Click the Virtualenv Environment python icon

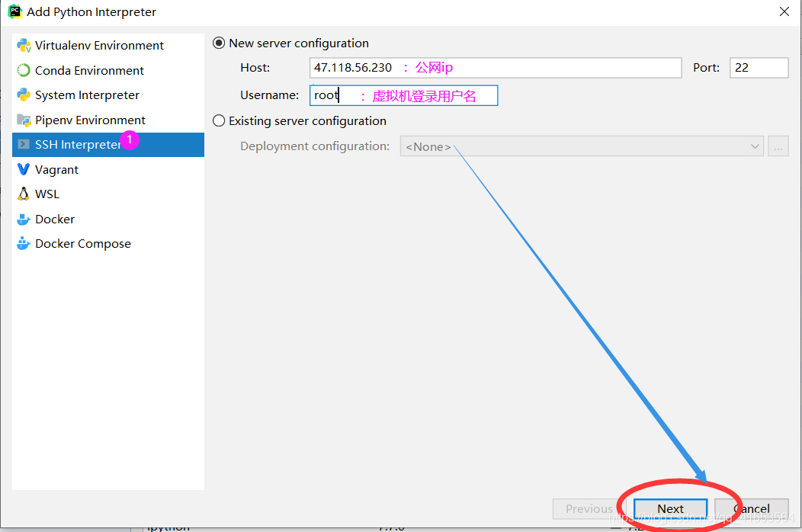click(24, 46)
